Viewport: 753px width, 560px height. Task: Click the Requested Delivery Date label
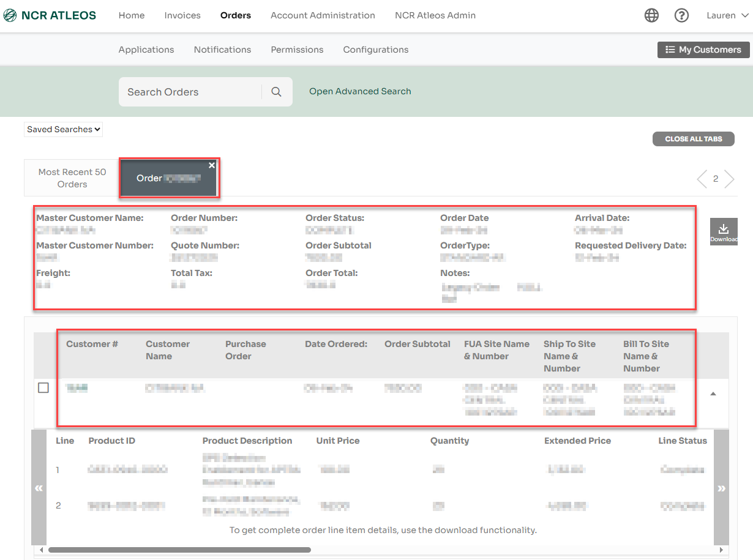point(631,245)
